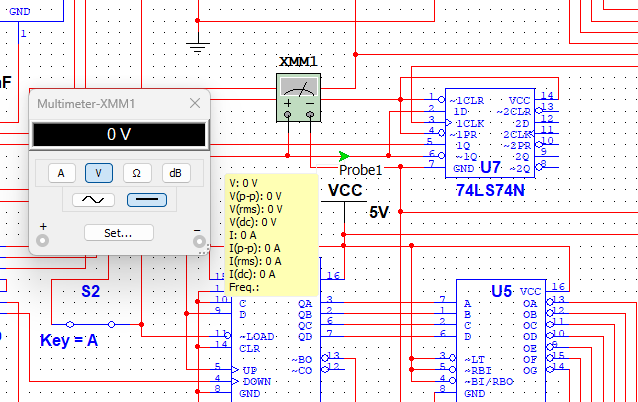638x402 pixels.
Task: Click the multimeter positive terminal indicator
Action: point(43,240)
